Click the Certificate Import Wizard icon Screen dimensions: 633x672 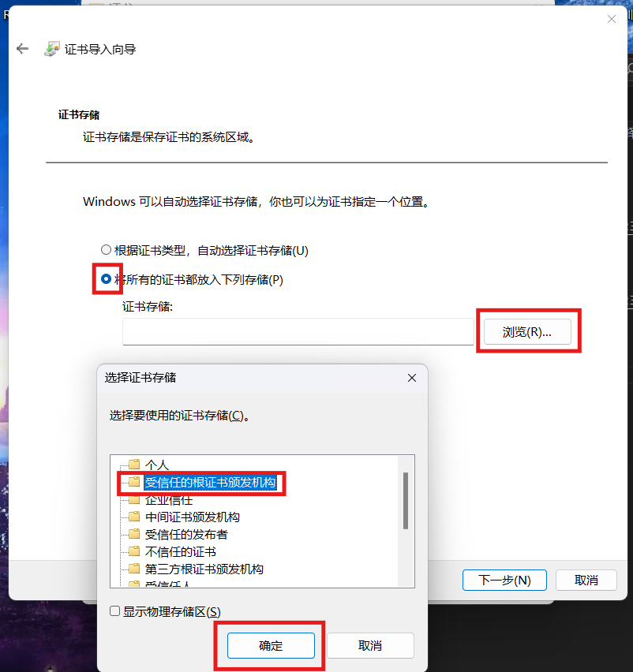[x=52, y=49]
